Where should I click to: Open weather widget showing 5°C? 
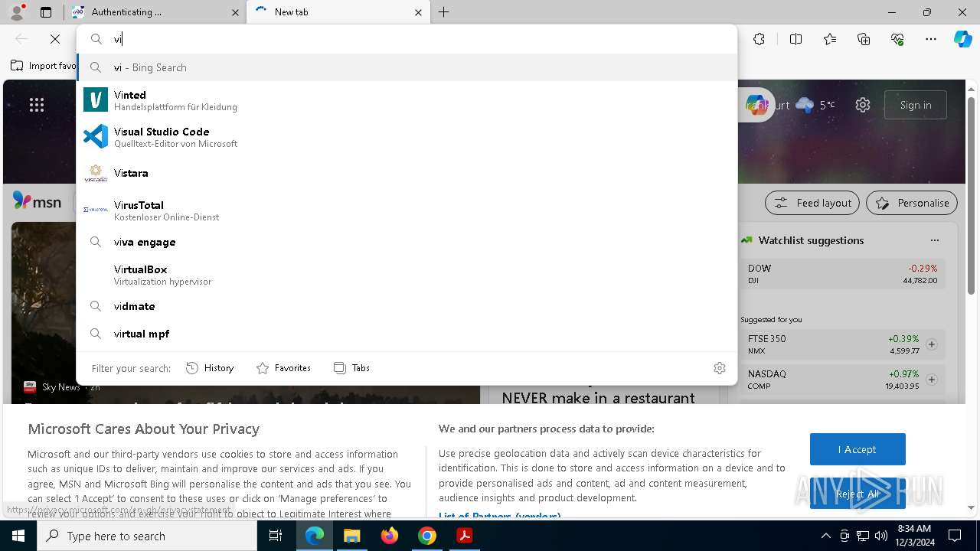[815, 105]
